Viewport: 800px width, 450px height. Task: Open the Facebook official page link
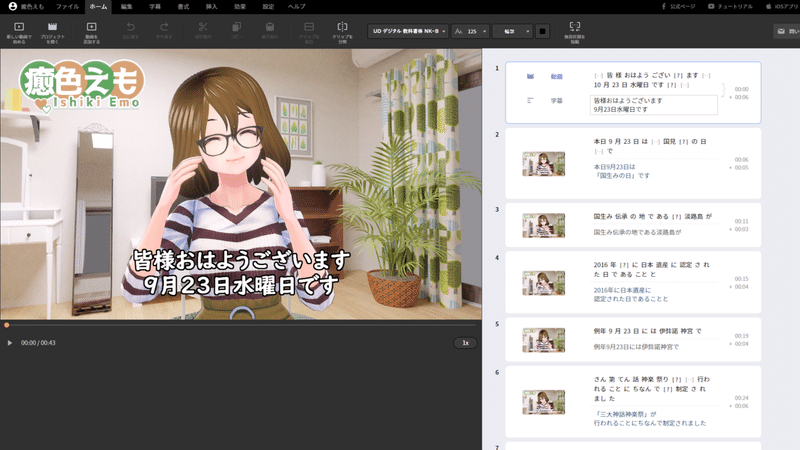(x=678, y=7)
